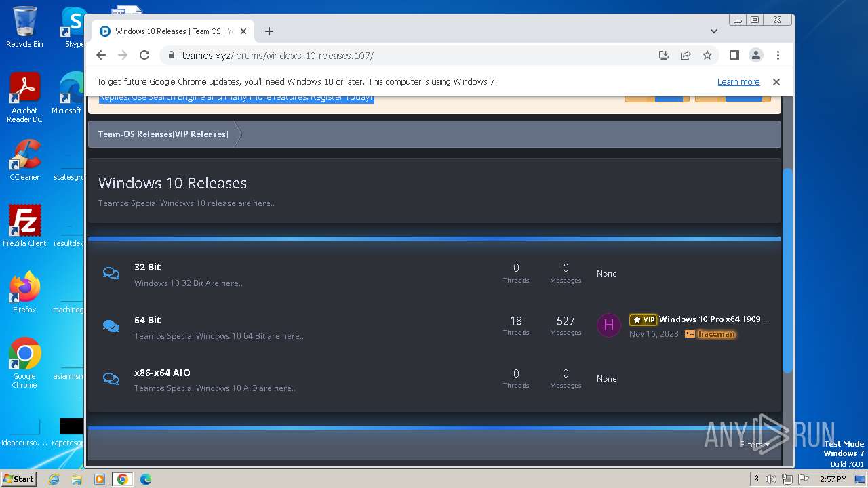Click the Action Center flag tray icon

pyautogui.click(x=804, y=479)
